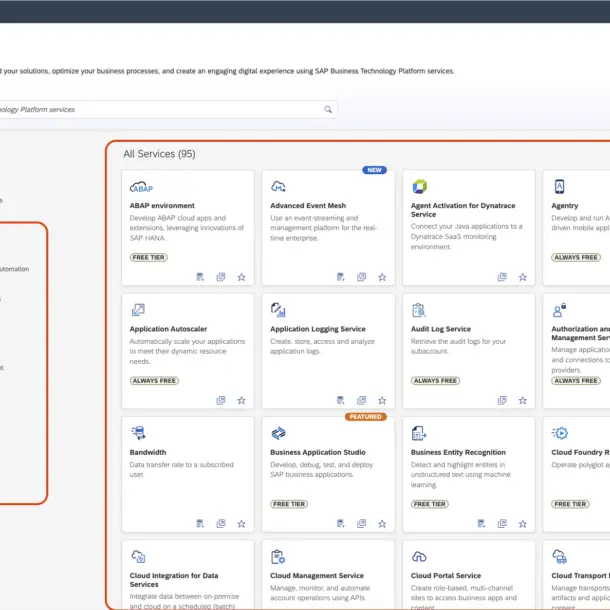Open the Business Application Studio title

318,452
